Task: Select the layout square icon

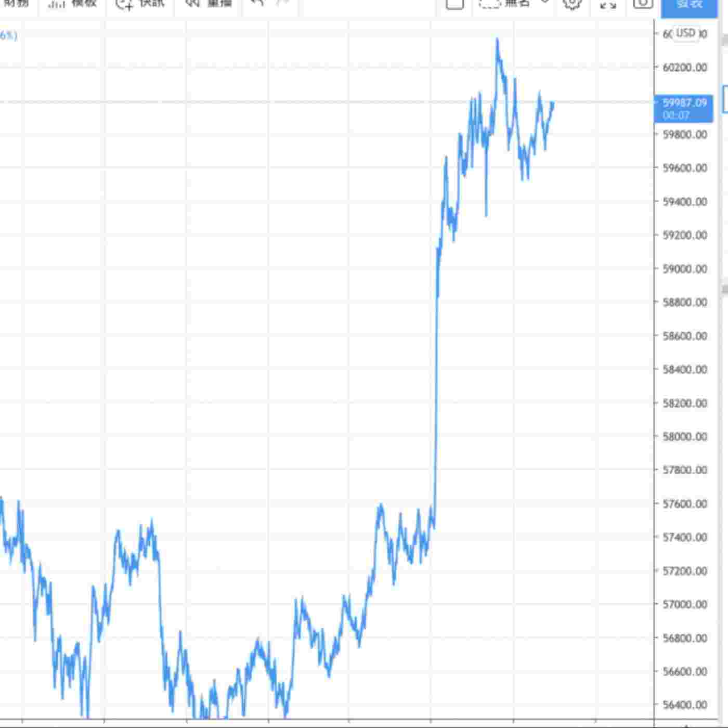Action: pos(454,4)
